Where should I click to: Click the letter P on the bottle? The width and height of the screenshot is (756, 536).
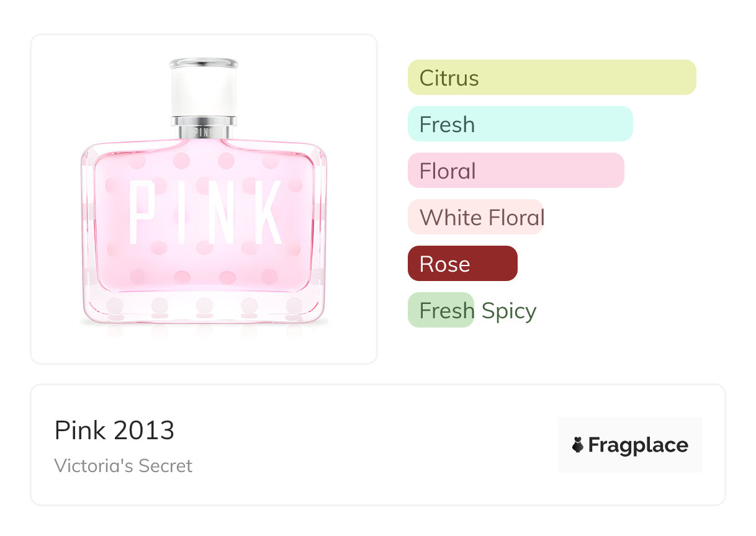pos(140,213)
